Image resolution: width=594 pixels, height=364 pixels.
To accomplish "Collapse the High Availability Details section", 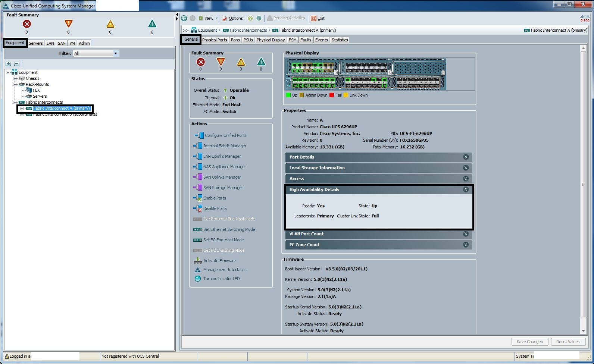I will 466,189.
